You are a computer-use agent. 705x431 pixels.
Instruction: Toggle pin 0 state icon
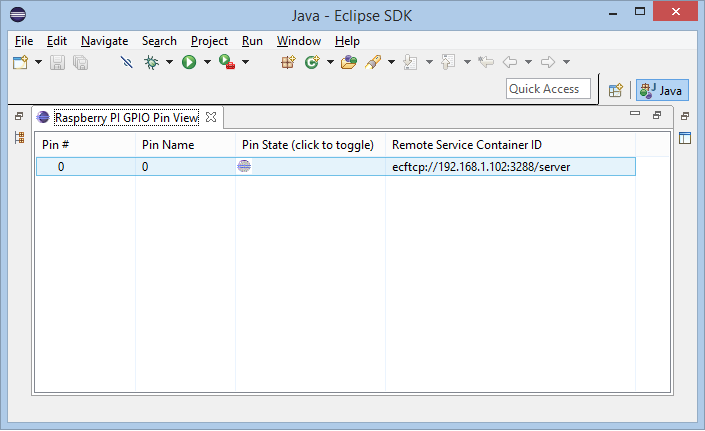(x=244, y=166)
